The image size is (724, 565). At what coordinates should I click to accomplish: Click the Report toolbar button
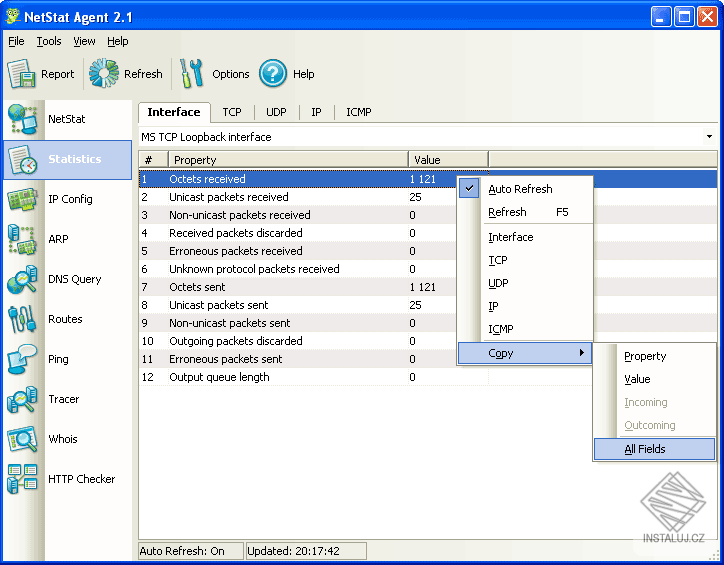42,74
